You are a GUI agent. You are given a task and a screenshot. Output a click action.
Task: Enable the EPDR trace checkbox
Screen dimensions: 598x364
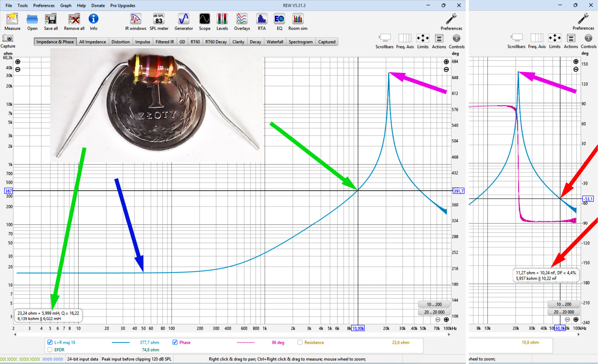coord(50,350)
